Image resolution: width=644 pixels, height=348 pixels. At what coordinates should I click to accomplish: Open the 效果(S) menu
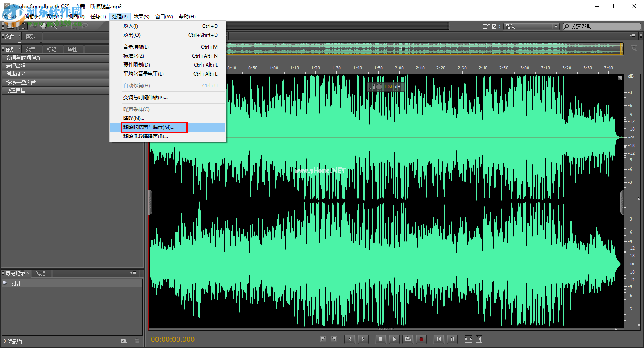pyautogui.click(x=141, y=17)
